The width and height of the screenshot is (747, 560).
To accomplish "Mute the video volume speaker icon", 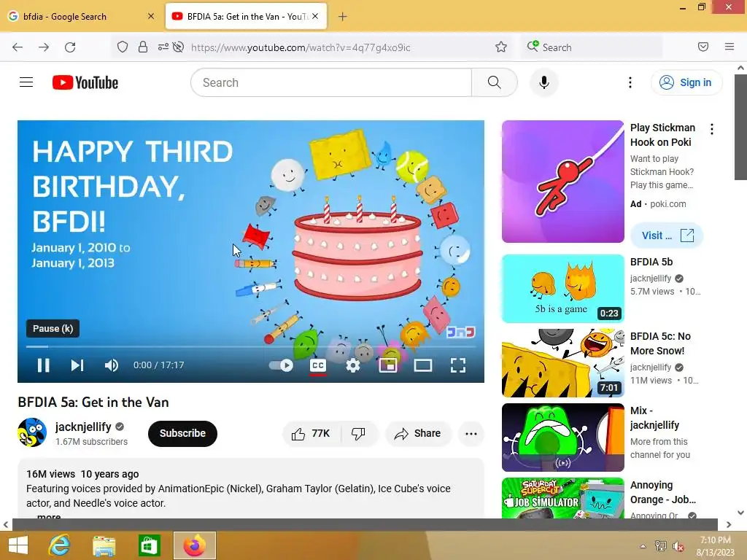I will [x=112, y=365].
